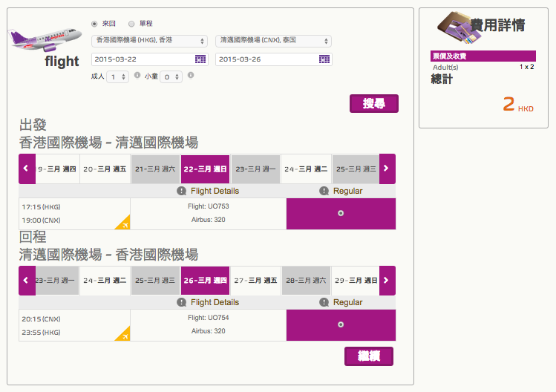Select round trip 來回 radio button
The image size is (556, 392).
click(x=94, y=24)
